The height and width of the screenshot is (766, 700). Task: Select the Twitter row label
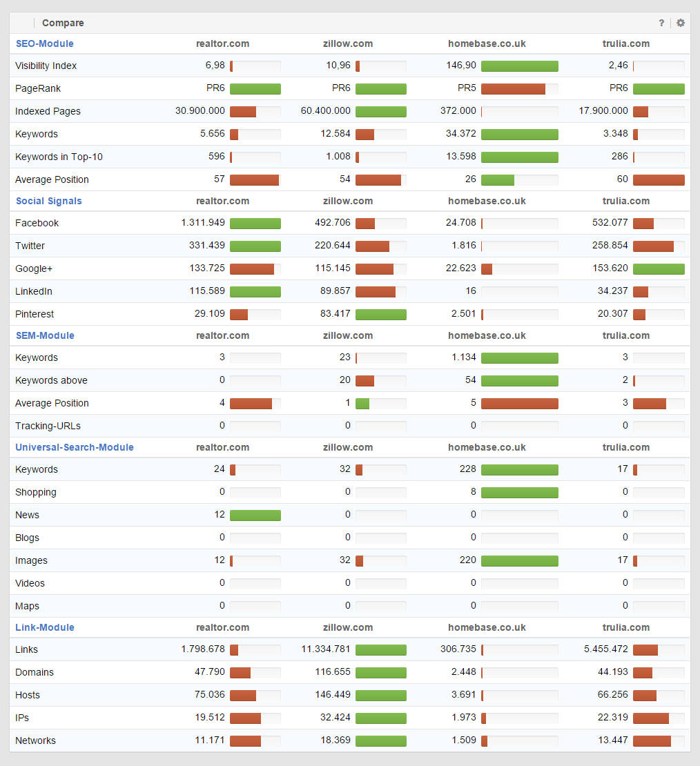(30, 246)
